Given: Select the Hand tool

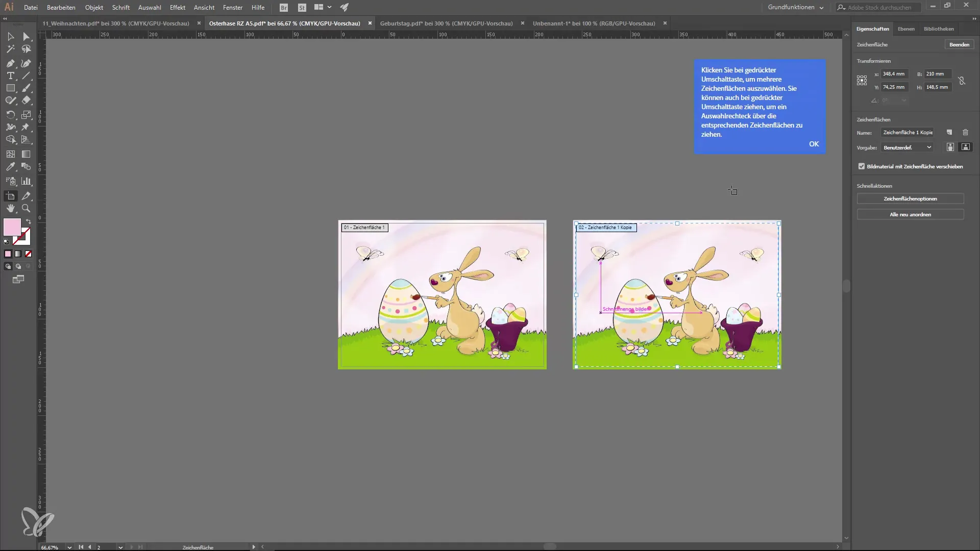Looking at the screenshot, I should click(10, 208).
